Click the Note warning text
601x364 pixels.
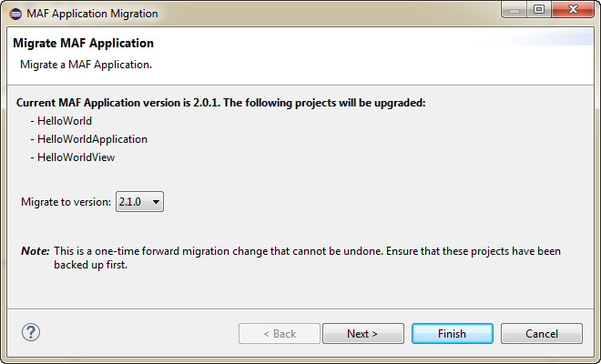tap(290, 258)
